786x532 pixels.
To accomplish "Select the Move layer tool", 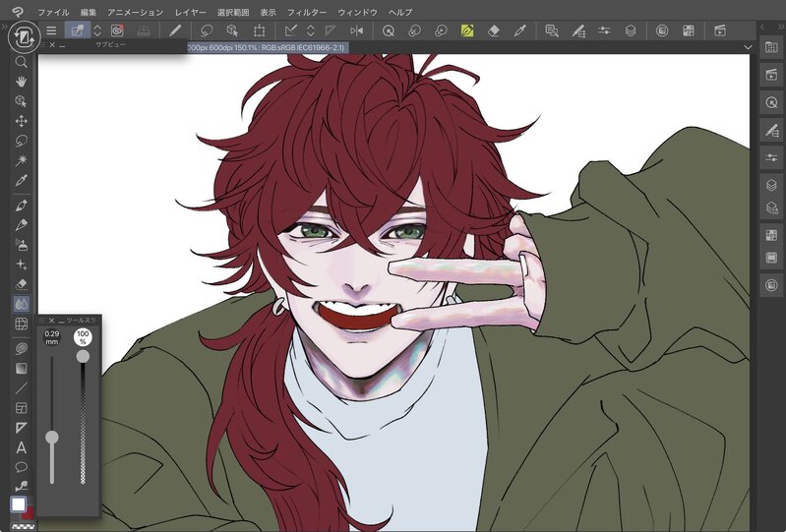I will pos(21,121).
